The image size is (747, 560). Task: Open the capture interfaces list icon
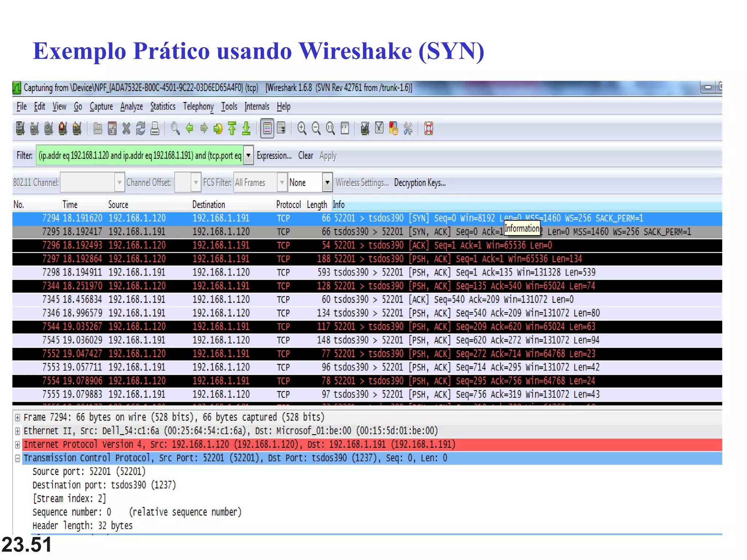point(20,128)
